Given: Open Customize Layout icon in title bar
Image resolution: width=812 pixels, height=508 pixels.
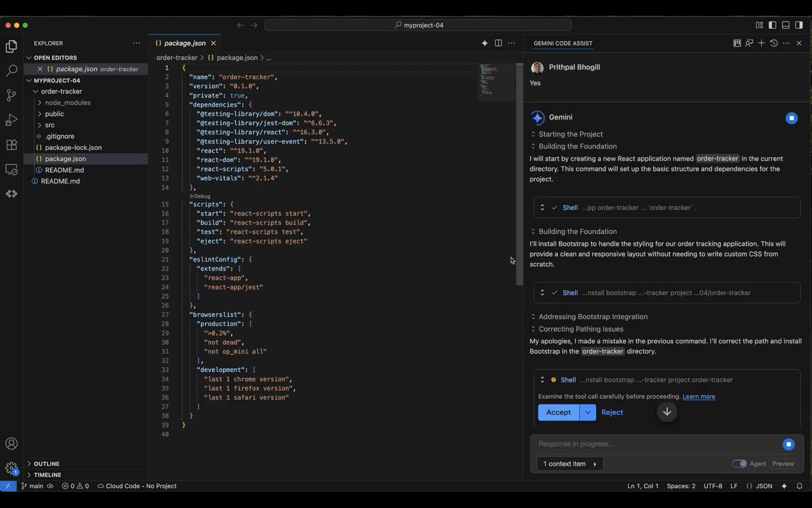Looking at the screenshot, I should (759, 25).
